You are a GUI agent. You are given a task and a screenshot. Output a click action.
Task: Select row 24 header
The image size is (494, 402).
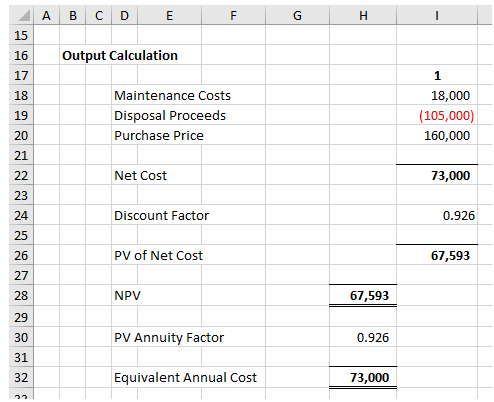point(21,215)
